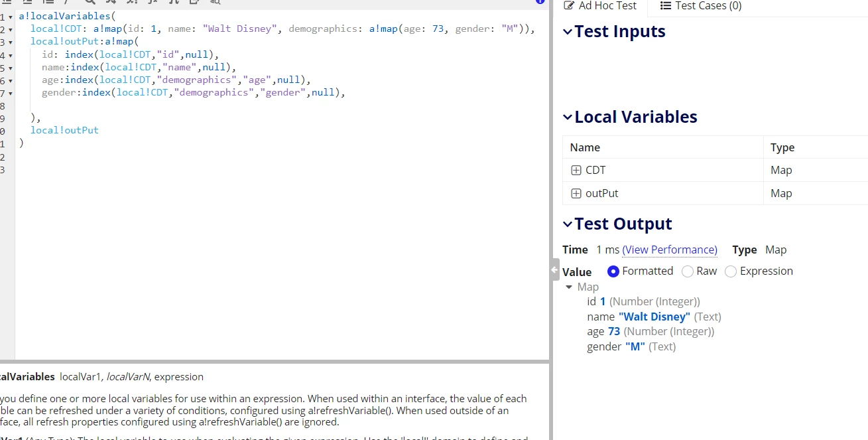Select the Formatted value radio button
The image size is (868, 440).
(x=613, y=271)
